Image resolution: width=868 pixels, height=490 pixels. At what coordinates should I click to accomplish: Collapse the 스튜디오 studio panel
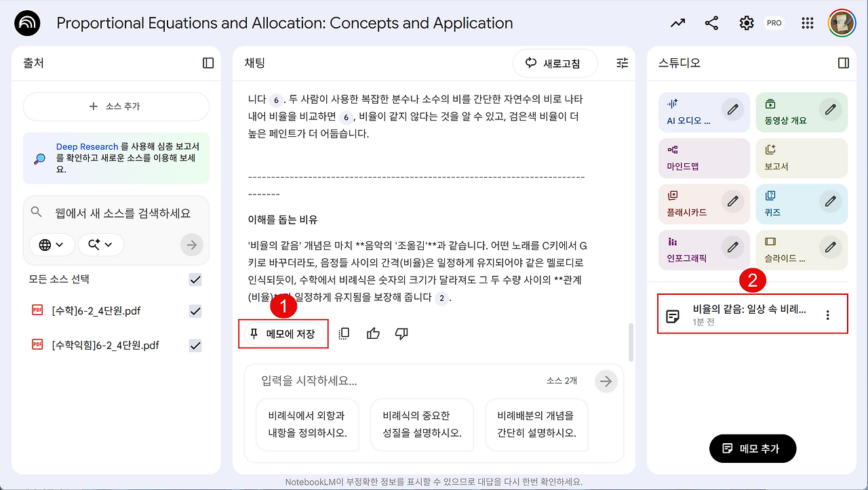pos(844,63)
